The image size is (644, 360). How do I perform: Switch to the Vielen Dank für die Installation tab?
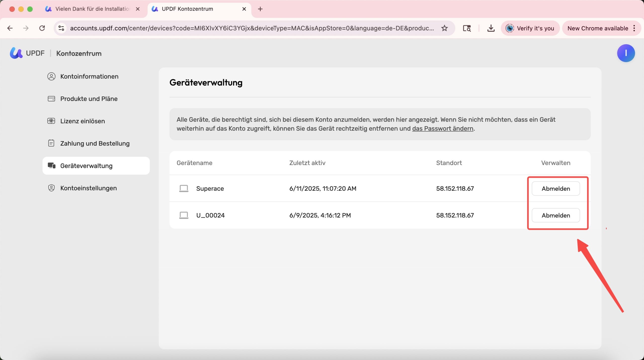click(93, 9)
